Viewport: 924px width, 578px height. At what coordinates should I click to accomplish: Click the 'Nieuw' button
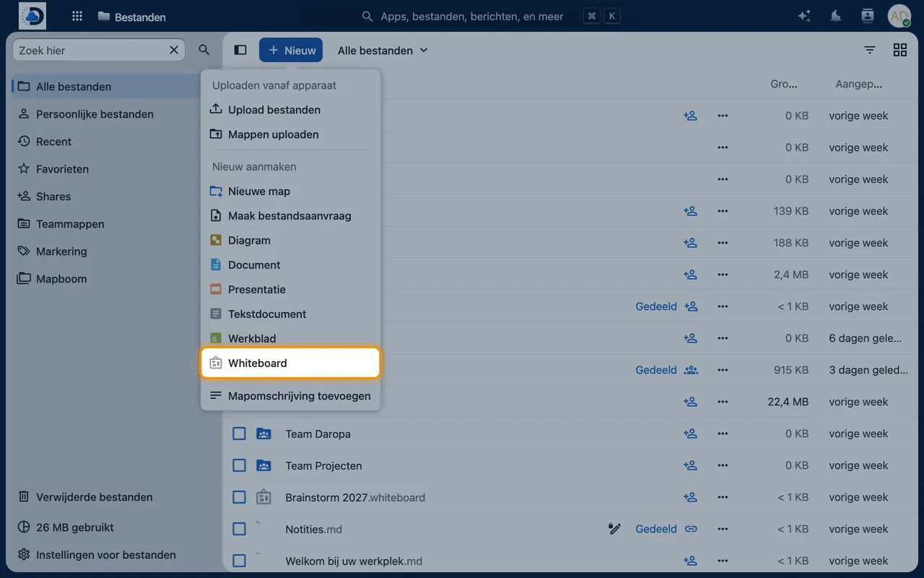pos(291,50)
